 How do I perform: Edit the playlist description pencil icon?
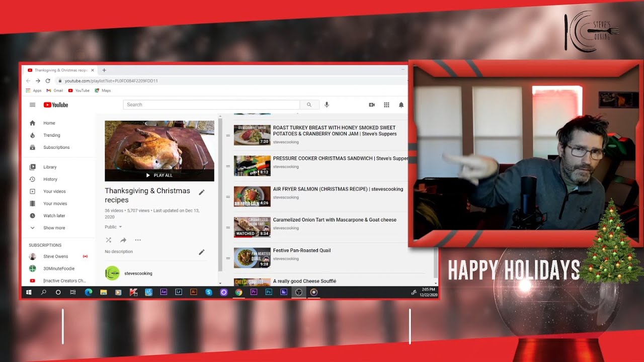(x=202, y=252)
